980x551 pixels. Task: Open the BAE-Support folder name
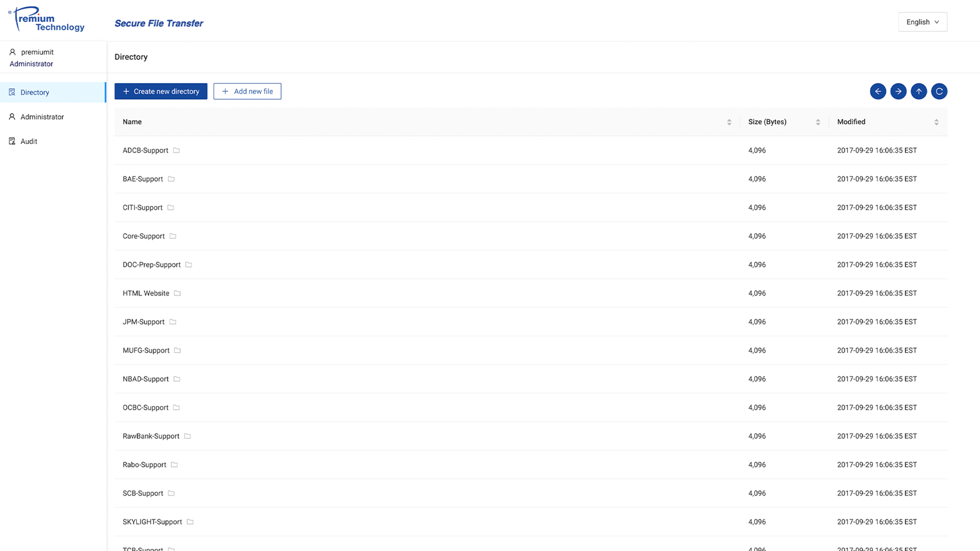(143, 179)
